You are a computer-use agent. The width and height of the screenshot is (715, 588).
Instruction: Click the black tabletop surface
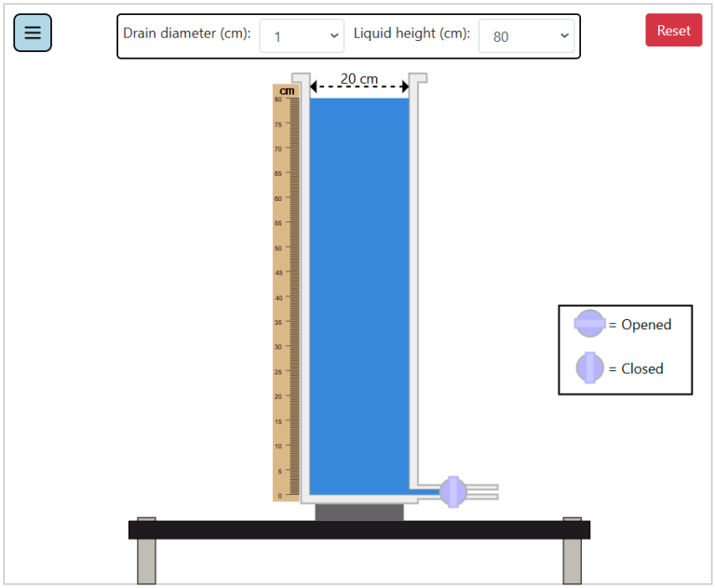(x=359, y=529)
